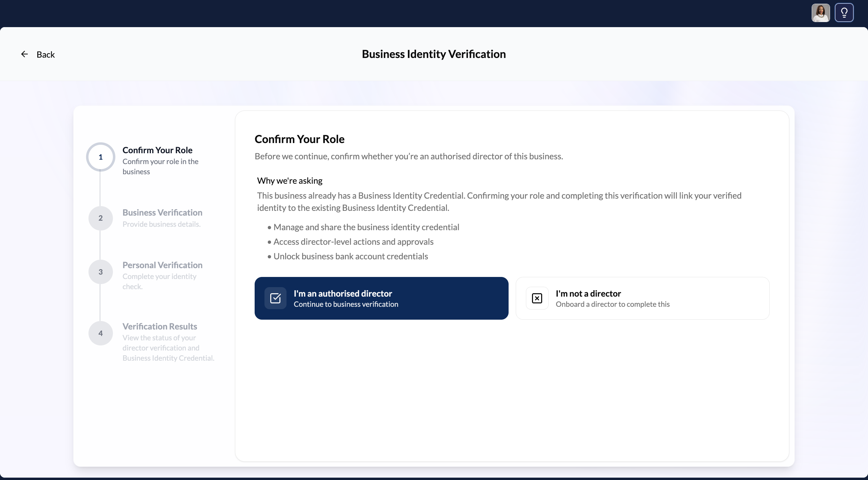Click the step 4 circle indicator
This screenshot has height=480, width=868.
click(100, 333)
